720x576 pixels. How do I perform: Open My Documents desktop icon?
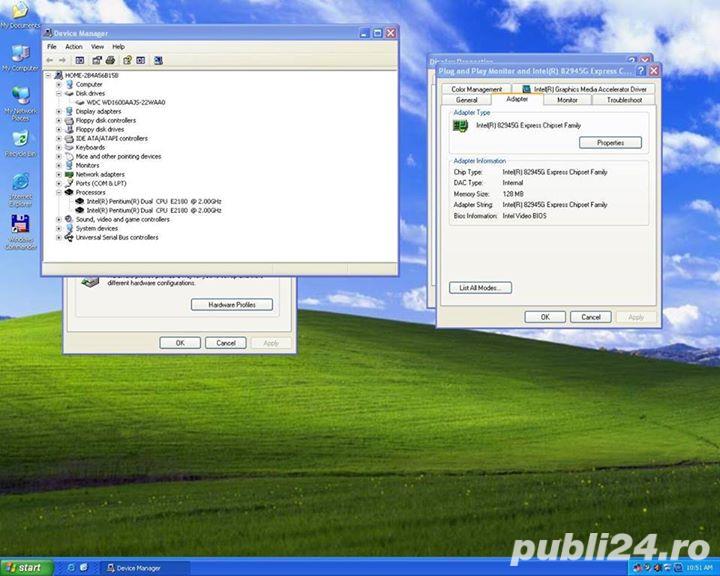click(20, 14)
